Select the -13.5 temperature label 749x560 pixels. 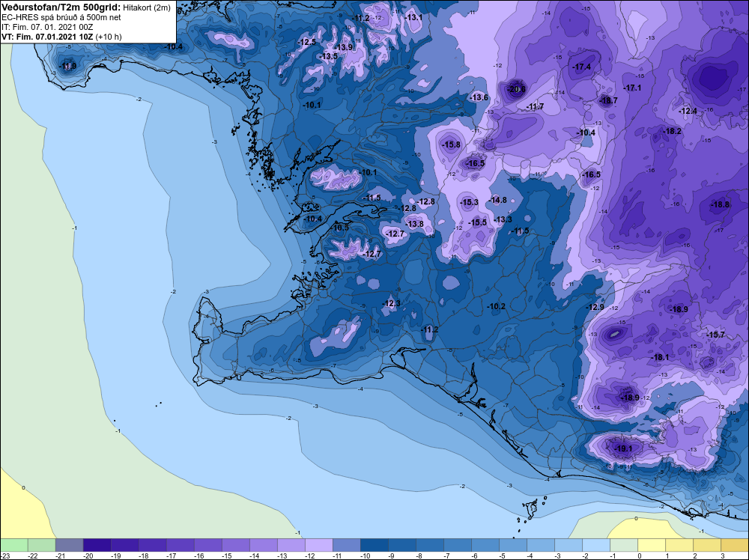(329, 56)
